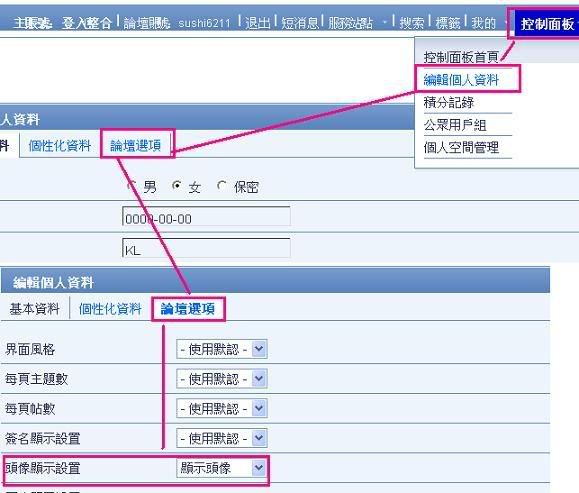Expand the 界面風格 dropdown
The height and width of the screenshot is (493, 579).
pos(222,349)
